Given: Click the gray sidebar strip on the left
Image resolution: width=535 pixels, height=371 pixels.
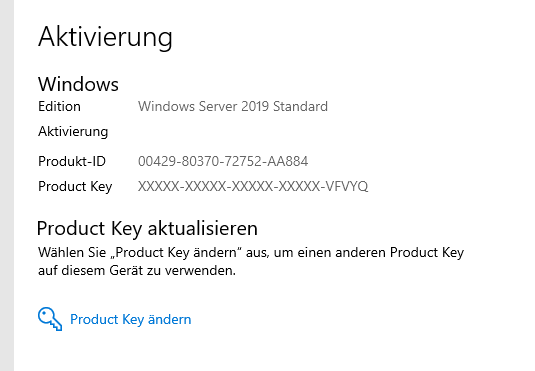Looking at the screenshot, I should (7, 185).
